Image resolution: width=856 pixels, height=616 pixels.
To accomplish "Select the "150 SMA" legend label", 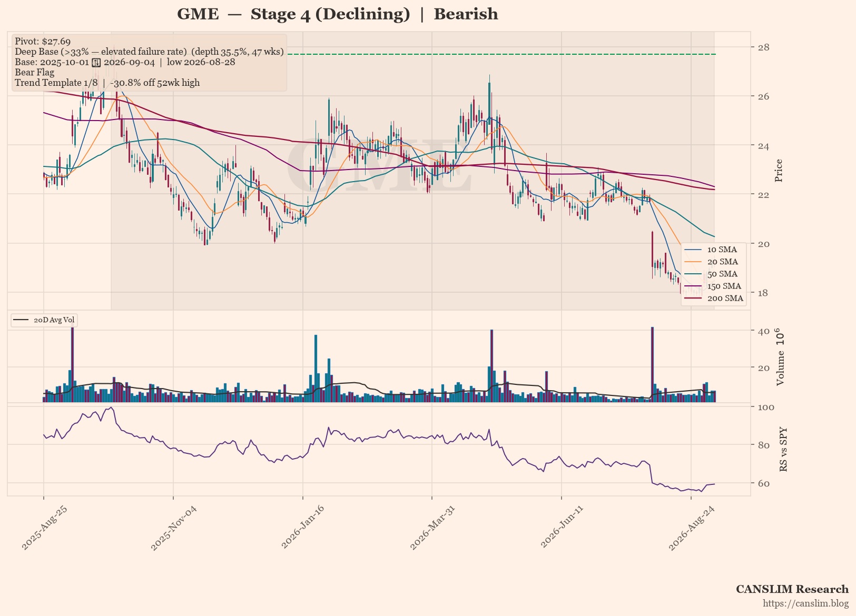I will point(724,286).
